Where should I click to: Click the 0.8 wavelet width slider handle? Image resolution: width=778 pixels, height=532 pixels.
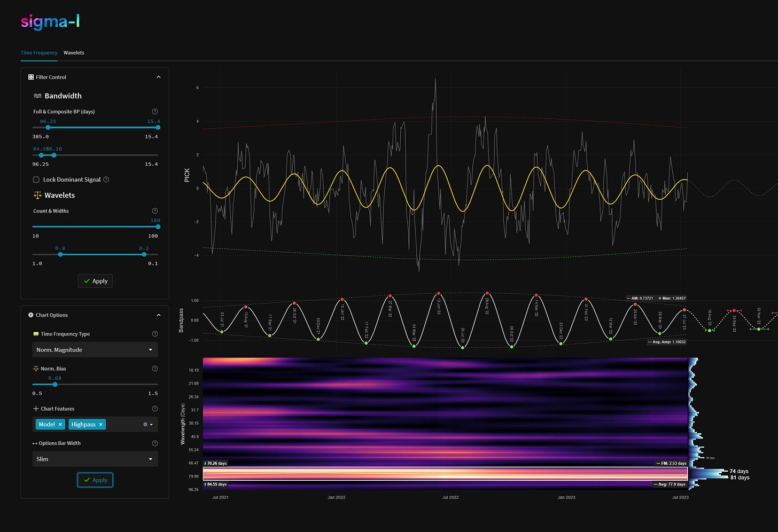pyautogui.click(x=60, y=254)
